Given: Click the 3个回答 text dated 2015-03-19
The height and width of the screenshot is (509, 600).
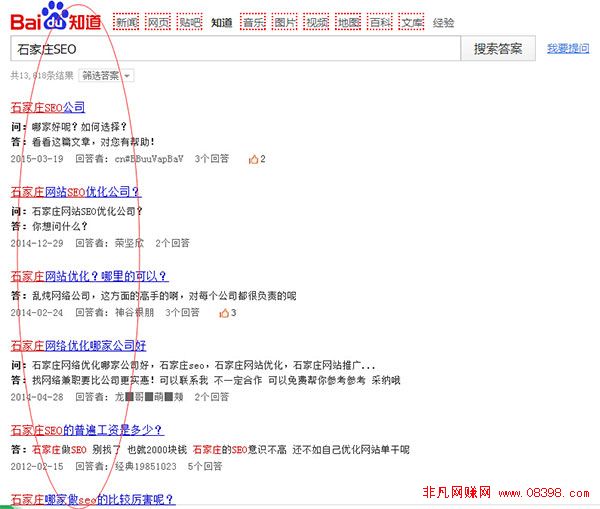Looking at the screenshot, I should (212, 159).
